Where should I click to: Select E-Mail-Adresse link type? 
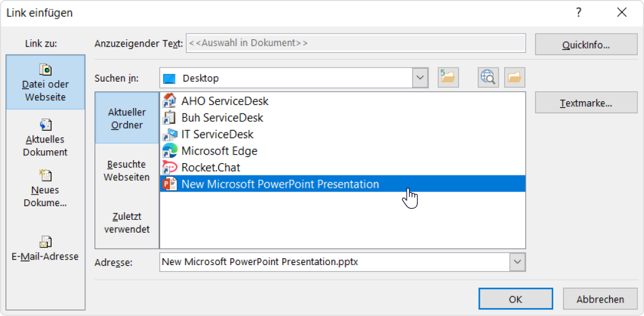point(45,248)
